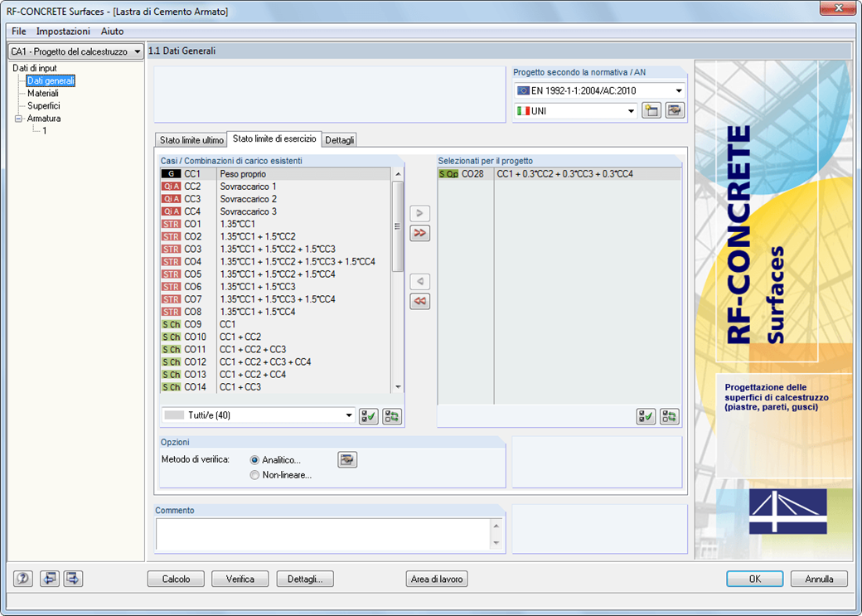The width and height of the screenshot is (862, 616).
Task: Go to next module window icon
Action: (x=73, y=579)
